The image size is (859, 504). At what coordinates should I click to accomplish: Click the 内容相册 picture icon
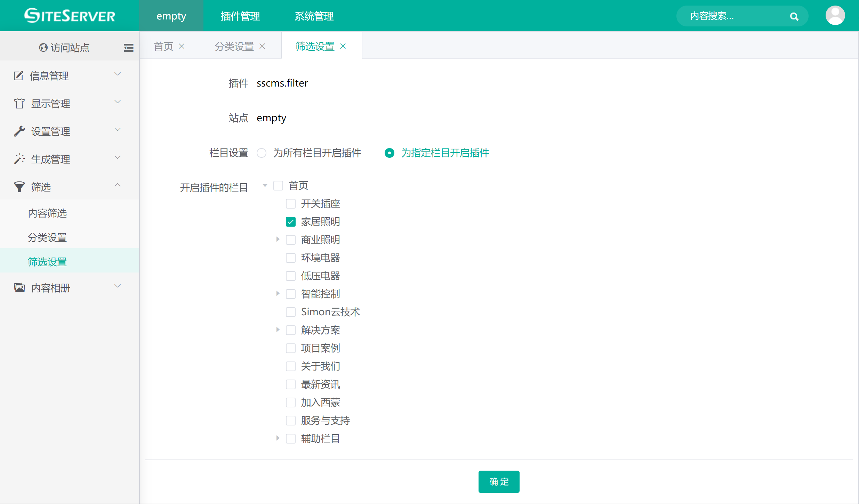point(19,287)
